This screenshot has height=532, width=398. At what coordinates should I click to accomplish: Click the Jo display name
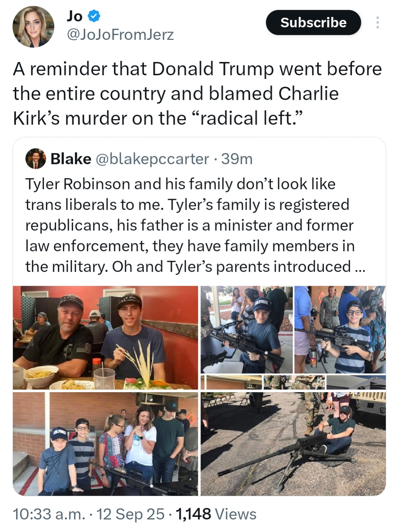(x=75, y=16)
